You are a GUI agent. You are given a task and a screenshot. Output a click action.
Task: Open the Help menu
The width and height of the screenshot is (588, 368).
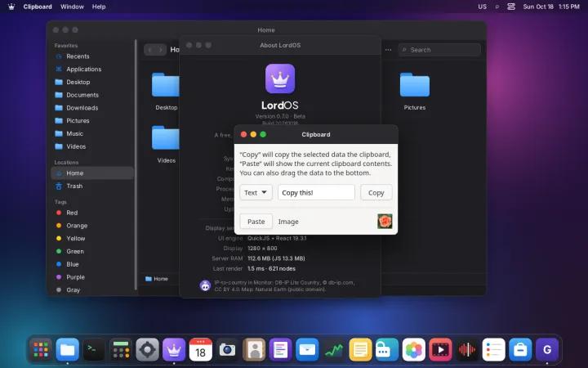[x=99, y=7]
